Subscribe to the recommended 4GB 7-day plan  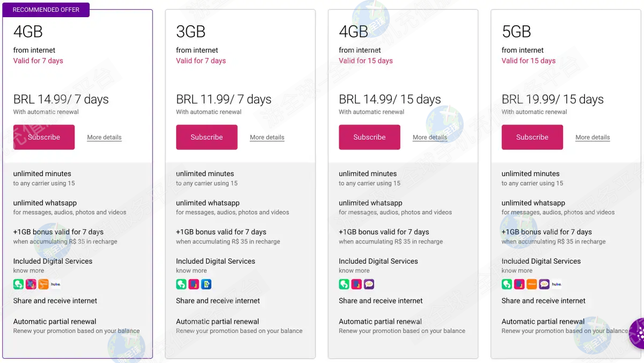[44, 137]
